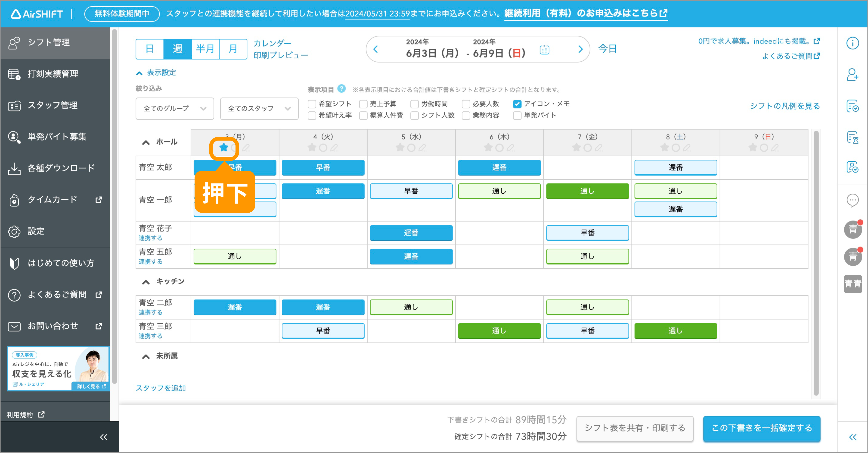Enable the 希望シフト checkbox

coord(312,104)
